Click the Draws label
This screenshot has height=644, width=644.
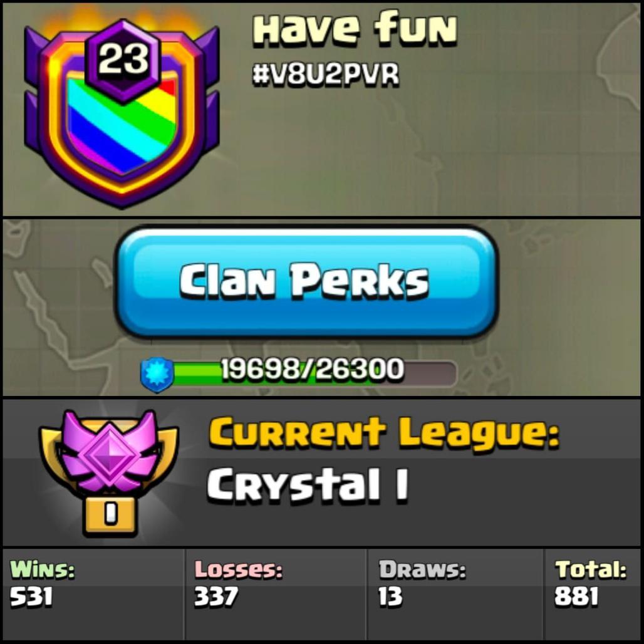(422, 569)
